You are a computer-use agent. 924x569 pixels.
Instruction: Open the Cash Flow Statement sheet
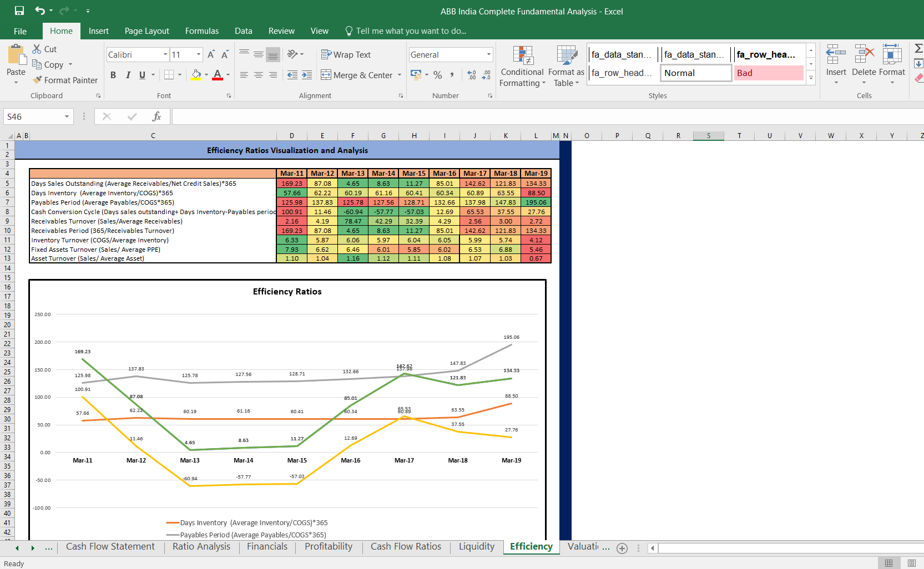tap(110, 546)
